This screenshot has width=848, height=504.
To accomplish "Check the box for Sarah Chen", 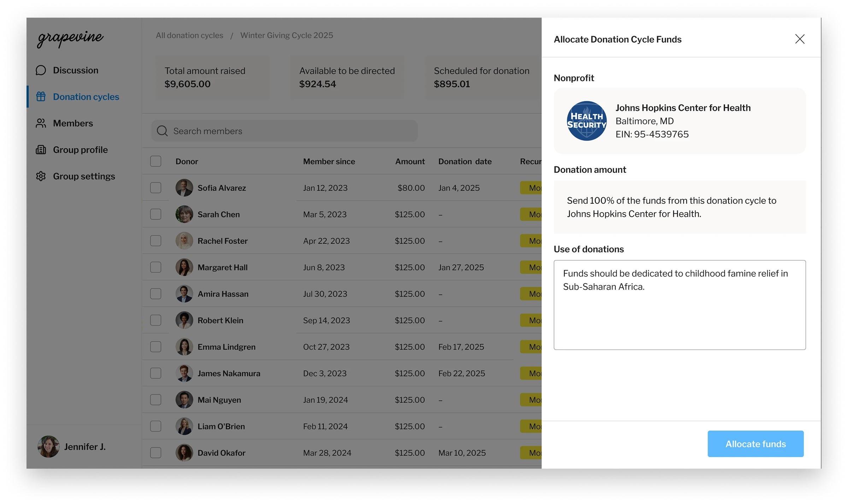I will 155,214.
